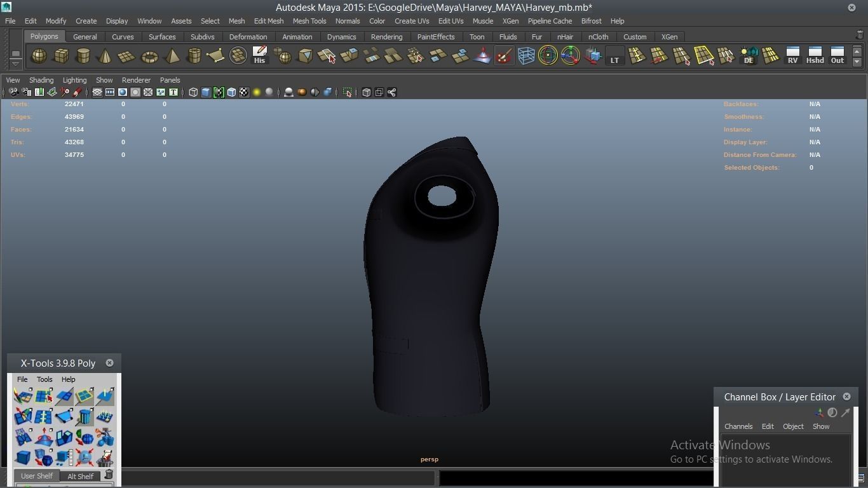The height and width of the screenshot is (488, 868).
Task: Toggle the film gate display
Action: click(110, 92)
